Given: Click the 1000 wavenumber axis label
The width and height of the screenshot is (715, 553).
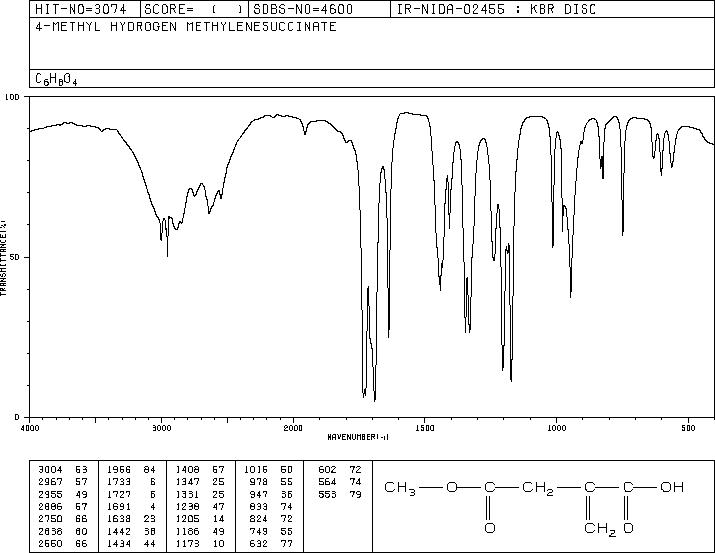Looking at the screenshot, I should point(556,428).
